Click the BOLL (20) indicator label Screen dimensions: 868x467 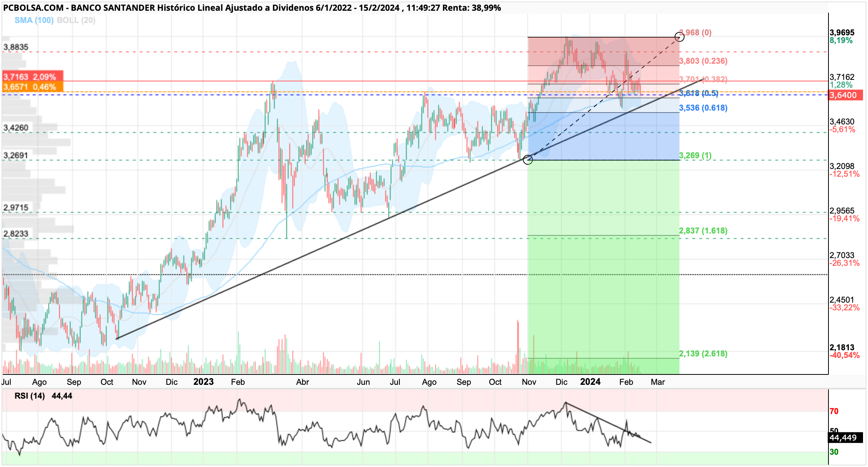click(76, 20)
